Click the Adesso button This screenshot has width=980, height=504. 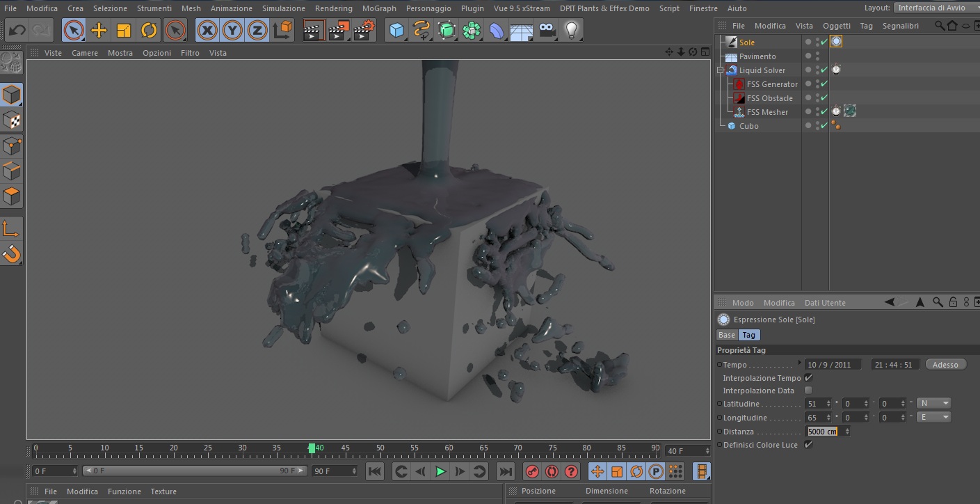tap(945, 365)
